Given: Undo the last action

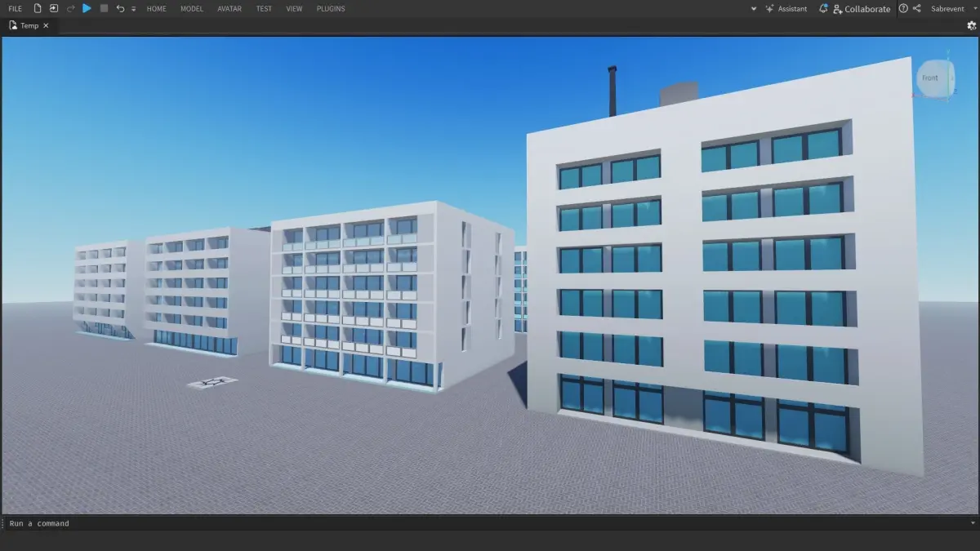Looking at the screenshot, I should click(120, 8).
